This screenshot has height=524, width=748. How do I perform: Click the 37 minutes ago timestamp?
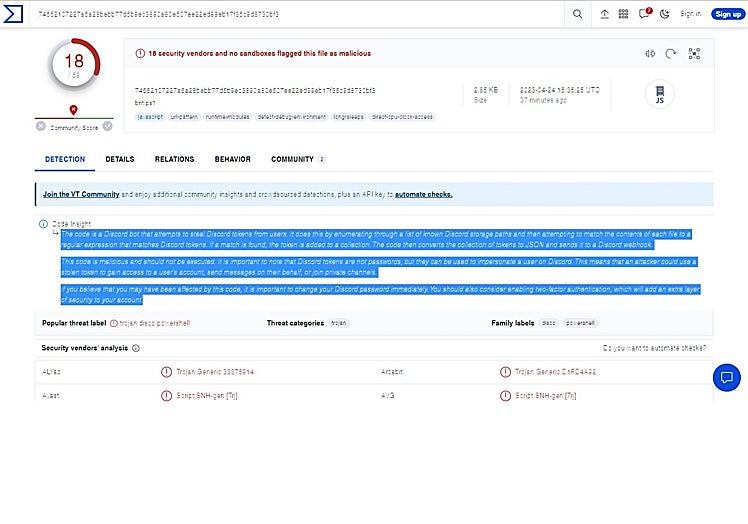point(543,100)
